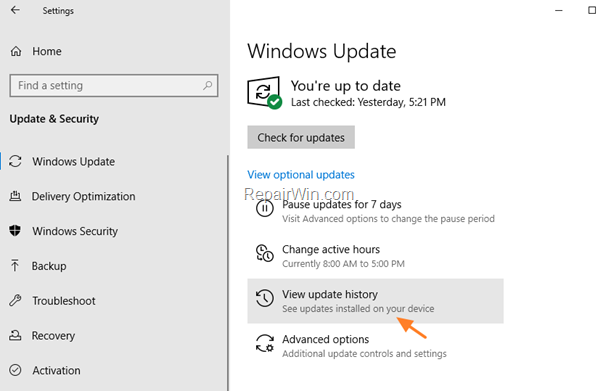Click the pause circle icon
The height and width of the screenshot is (391, 598).
pyautogui.click(x=265, y=208)
